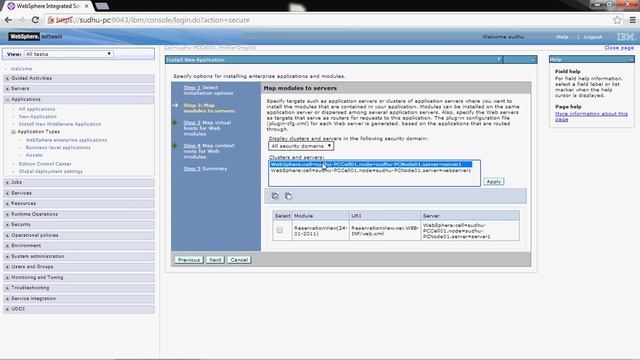Open the All security domains dropdown
The height and width of the screenshot is (360, 640).
click(x=301, y=146)
